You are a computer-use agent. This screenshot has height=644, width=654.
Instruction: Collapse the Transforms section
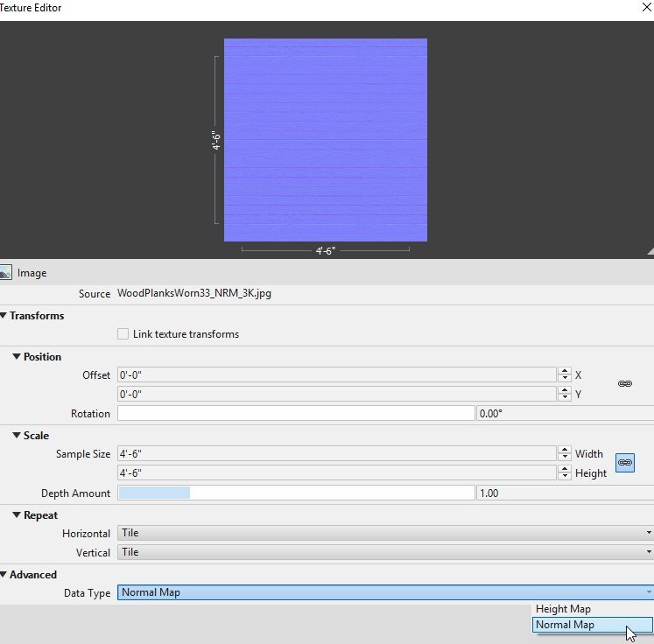pos(4,316)
